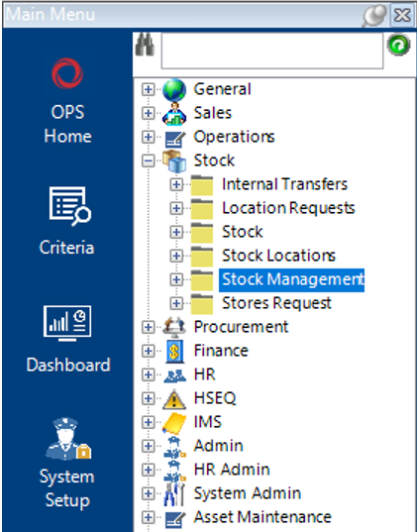Select the Internal Transfers label
Viewport: 417px width, 532px height.
point(284,184)
